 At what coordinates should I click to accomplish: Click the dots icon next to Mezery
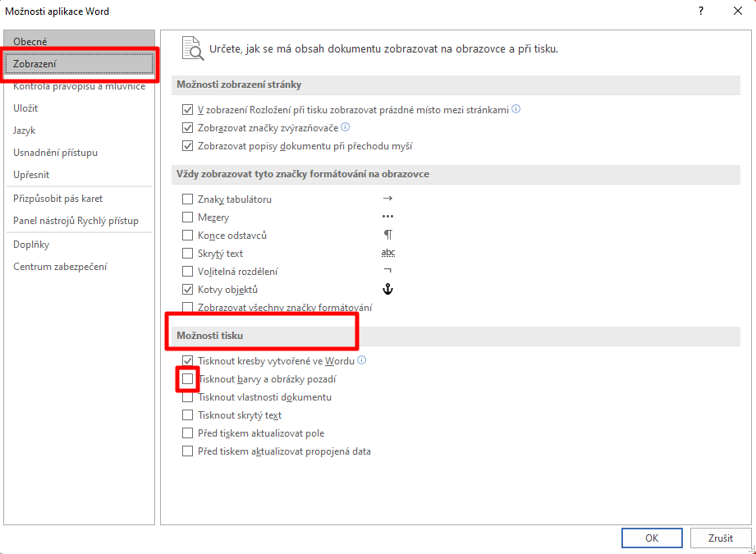point(387,217)
